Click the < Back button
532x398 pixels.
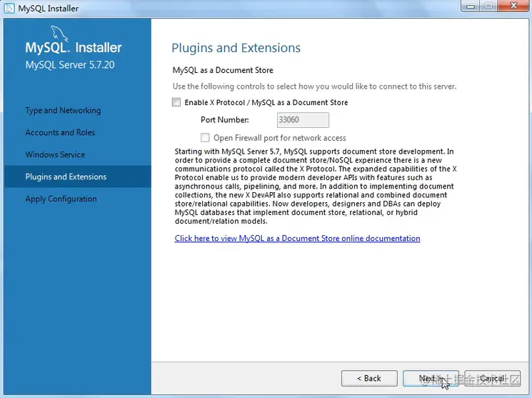tap(369, 378)
